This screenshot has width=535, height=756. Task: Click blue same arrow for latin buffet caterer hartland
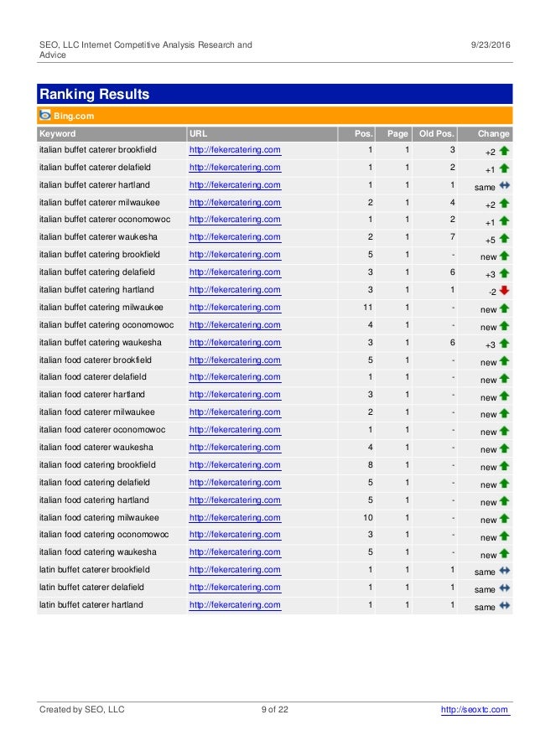(x=504, y=606)
